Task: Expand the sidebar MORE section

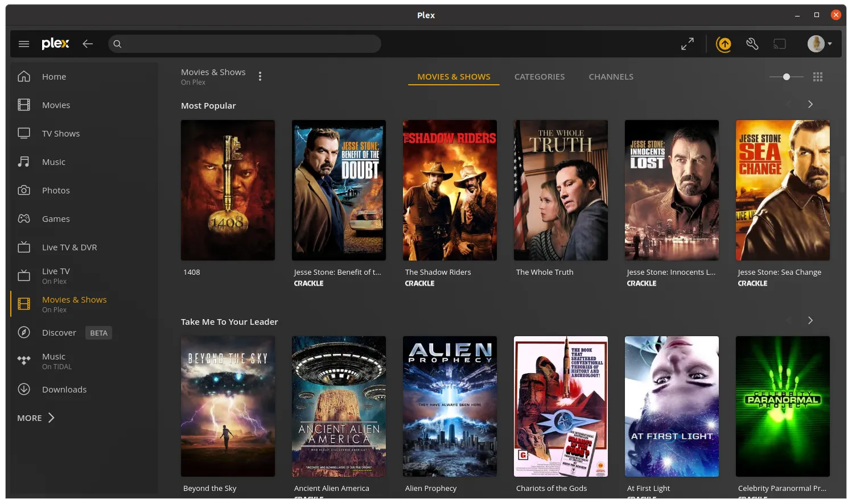Action: (36, 418)
